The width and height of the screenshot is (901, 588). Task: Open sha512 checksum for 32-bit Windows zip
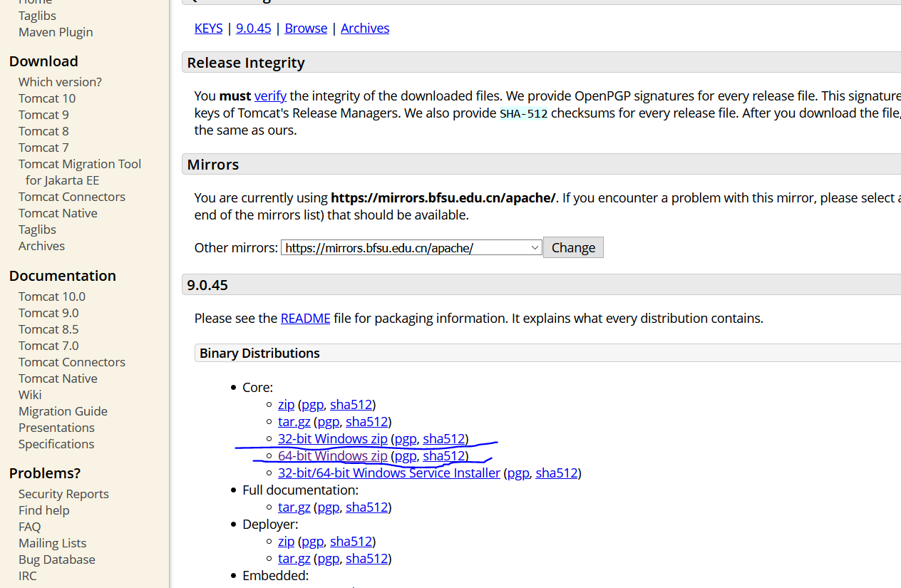click(x=444, y=438)
